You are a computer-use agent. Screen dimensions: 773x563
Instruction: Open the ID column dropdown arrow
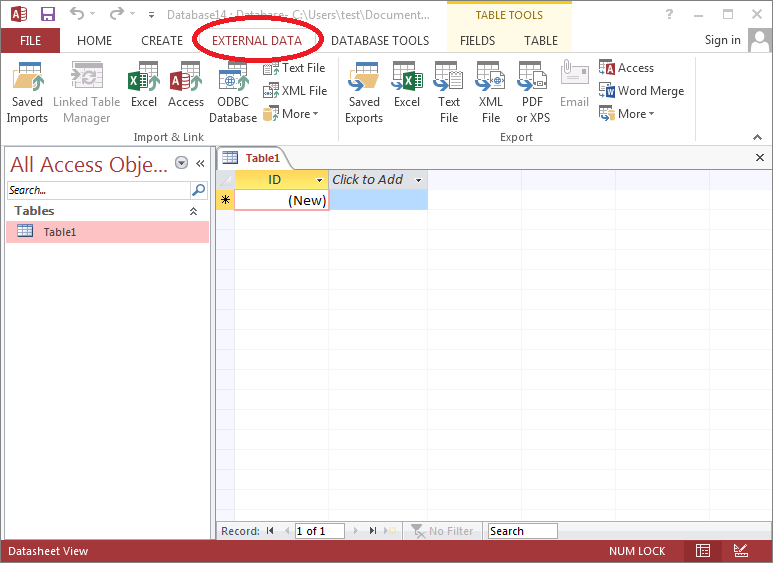pos(319,180)
